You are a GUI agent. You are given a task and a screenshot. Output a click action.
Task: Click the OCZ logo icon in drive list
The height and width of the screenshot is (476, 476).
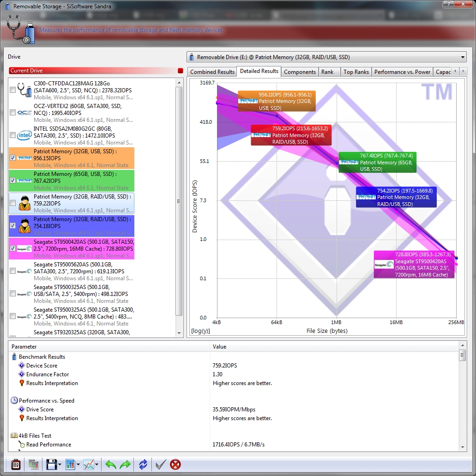[x=24, y=113]
